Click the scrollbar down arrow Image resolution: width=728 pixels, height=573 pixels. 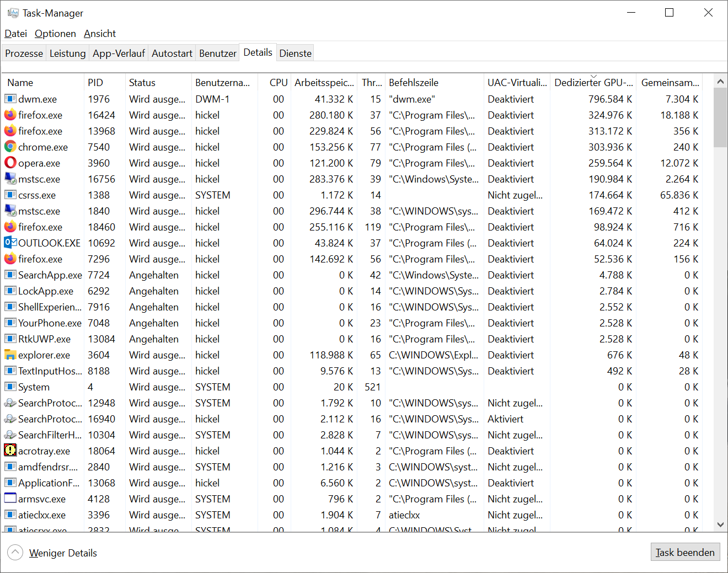click(720, 525)
